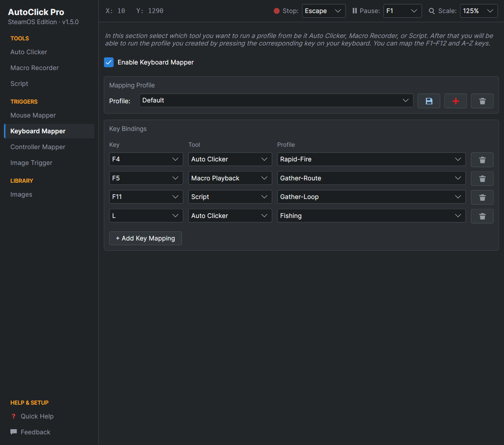Click the Key Bindings section heading
The image size is (504, 445).
[x=128, y=129]
